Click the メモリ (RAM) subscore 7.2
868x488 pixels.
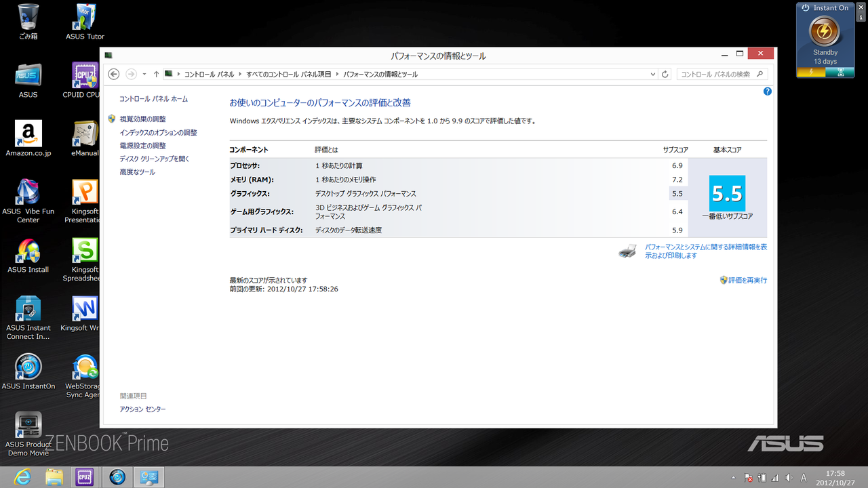point(677,180)
